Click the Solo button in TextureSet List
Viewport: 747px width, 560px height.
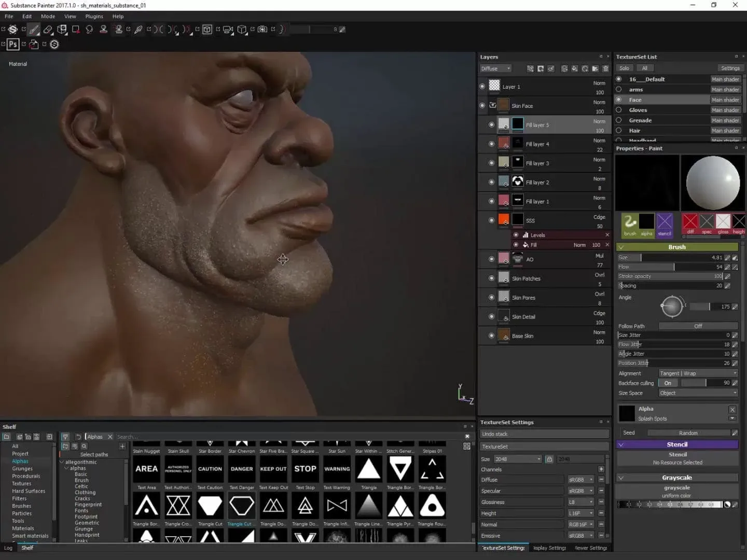[x=624, y=68]
